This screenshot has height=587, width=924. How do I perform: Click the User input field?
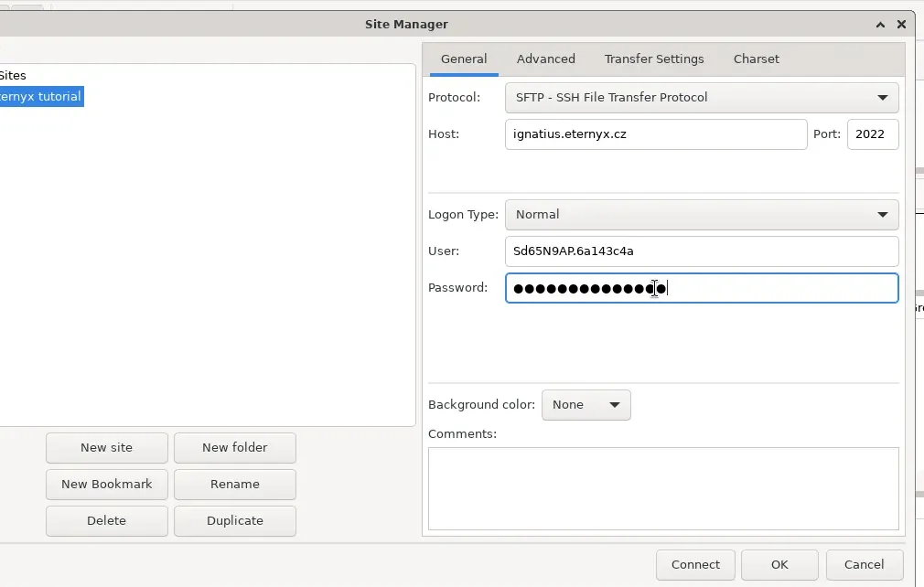(x=702, y=251)
